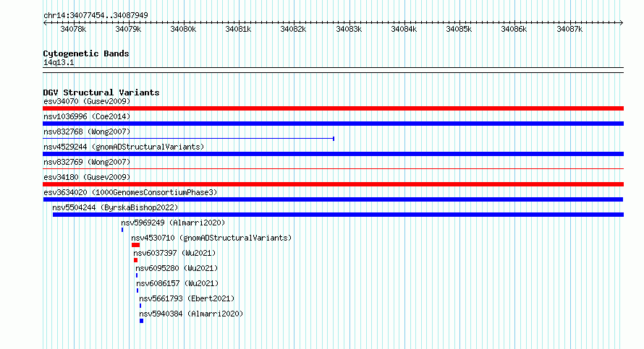Select the 14q13.1 band label
This screenshot has height=349, width=644.
click(59, 62)
